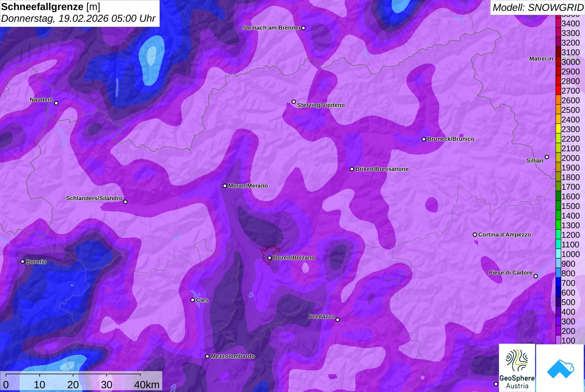
Task: Click the 20 label on the scale bar
Action: 73,385
